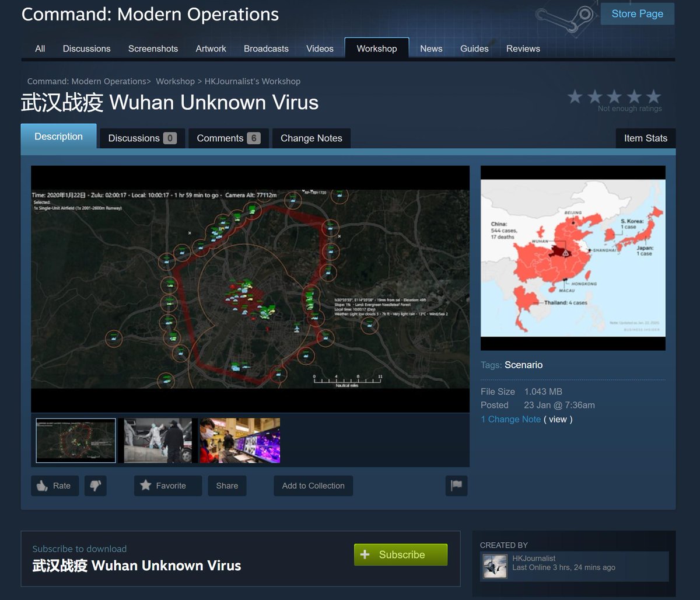Click the Scenario tag link
The image size is (700, 600).
pyautogui.click(x=523, y=365)
